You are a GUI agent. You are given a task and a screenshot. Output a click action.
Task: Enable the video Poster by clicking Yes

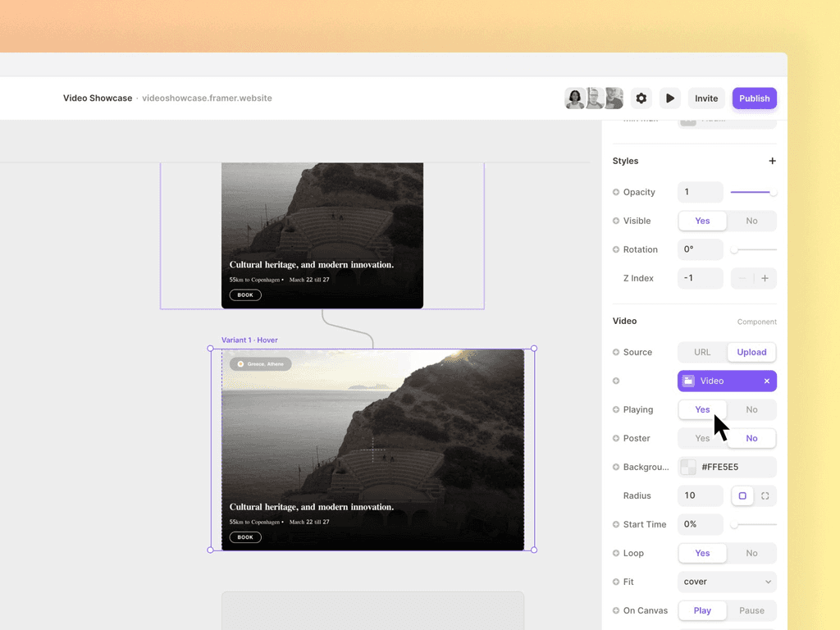[702, 438]
